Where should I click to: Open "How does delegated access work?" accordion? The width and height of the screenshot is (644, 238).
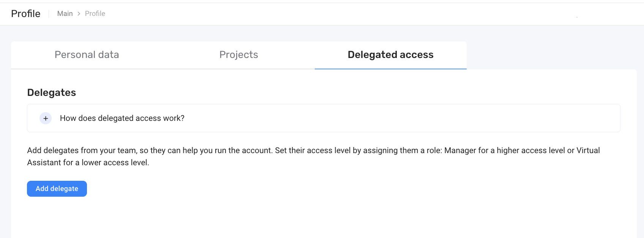coord(122,118)
